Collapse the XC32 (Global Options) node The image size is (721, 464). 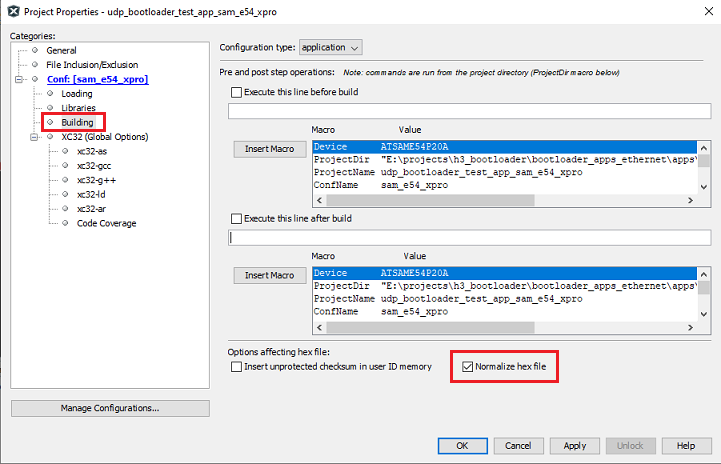pyautogui.click(x=35, y=137)
